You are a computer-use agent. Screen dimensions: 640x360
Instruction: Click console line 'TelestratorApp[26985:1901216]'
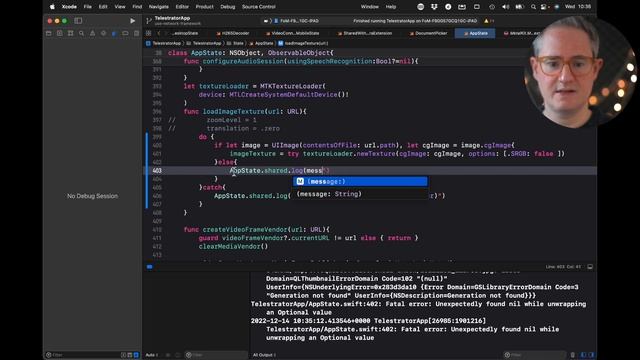pos(430,321)
